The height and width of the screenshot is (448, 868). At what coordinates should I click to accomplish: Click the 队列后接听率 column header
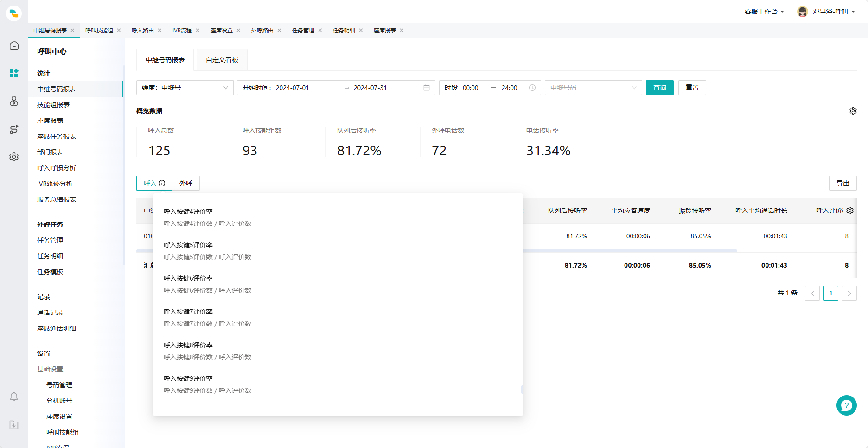click(568, 211)
